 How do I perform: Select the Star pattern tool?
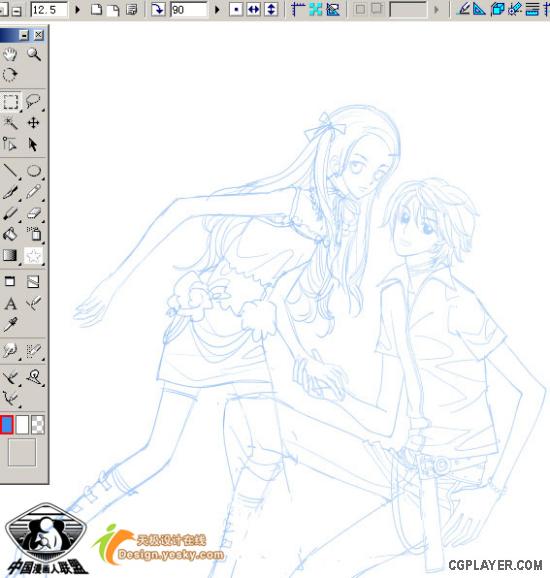click(x=34, y=255)
